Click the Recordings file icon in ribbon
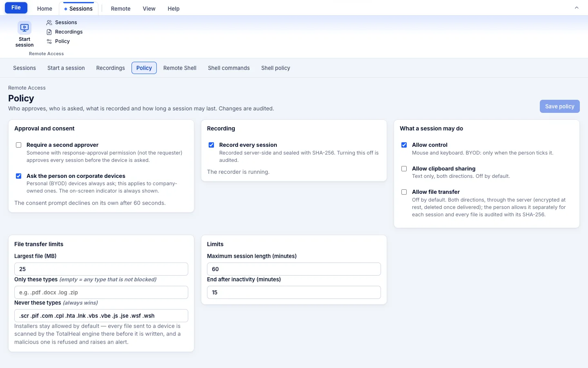This screenshot has width=588, height=368. [49, 32]
